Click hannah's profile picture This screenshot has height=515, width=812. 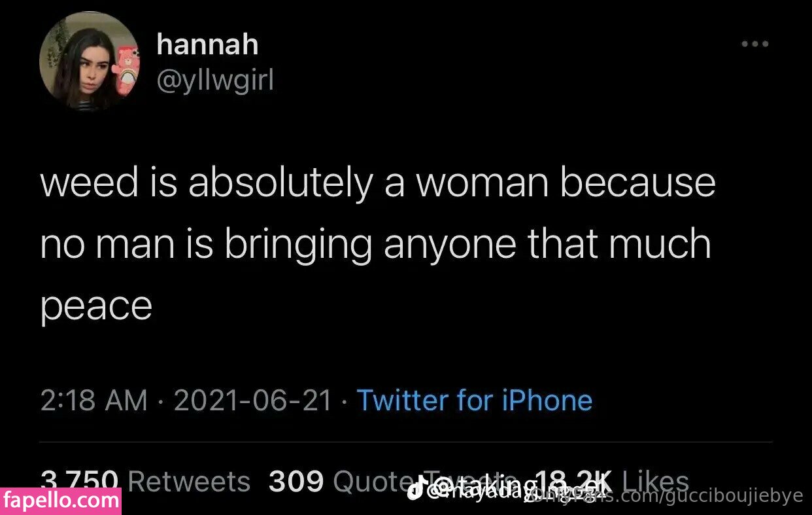click(x=90, y=60)
